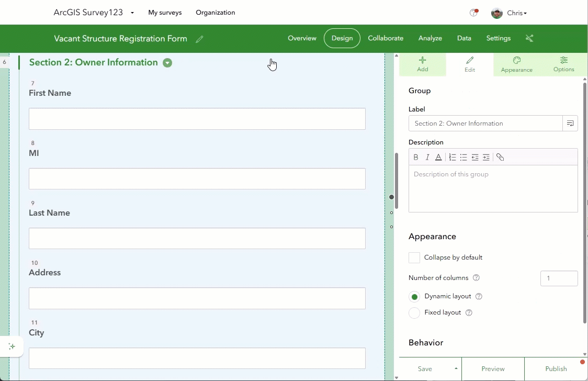Open the text color picker icon
The width and height of the screenshot is (588, 381).
pyautogui.click(x=438, y=157)
